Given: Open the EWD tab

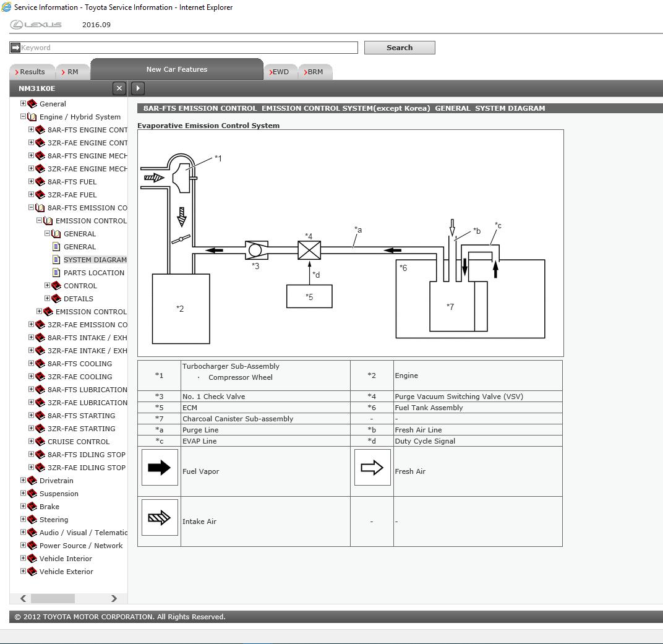Looking at the screenshot, I should (x=281, y=72).
